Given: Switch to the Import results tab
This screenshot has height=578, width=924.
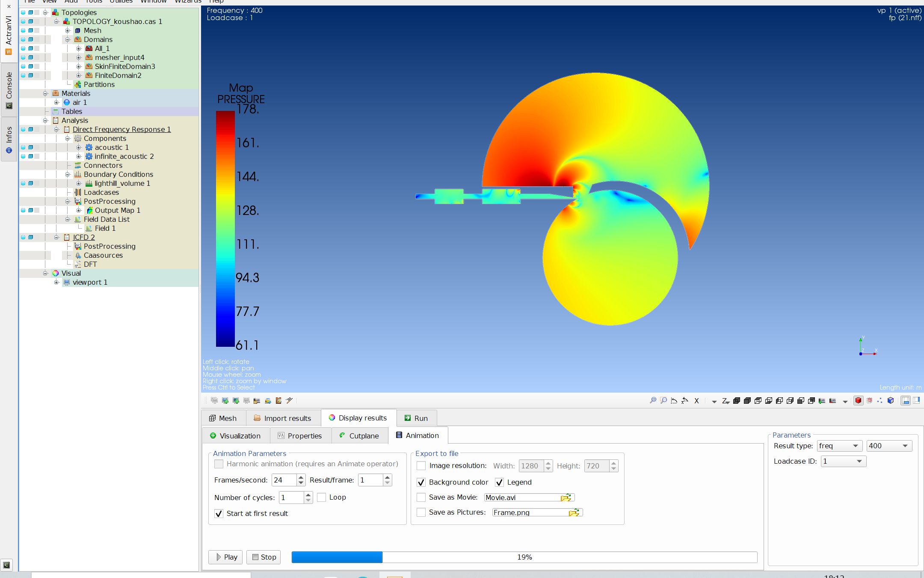Looking at the screenshot, I should tap(283, 418).
